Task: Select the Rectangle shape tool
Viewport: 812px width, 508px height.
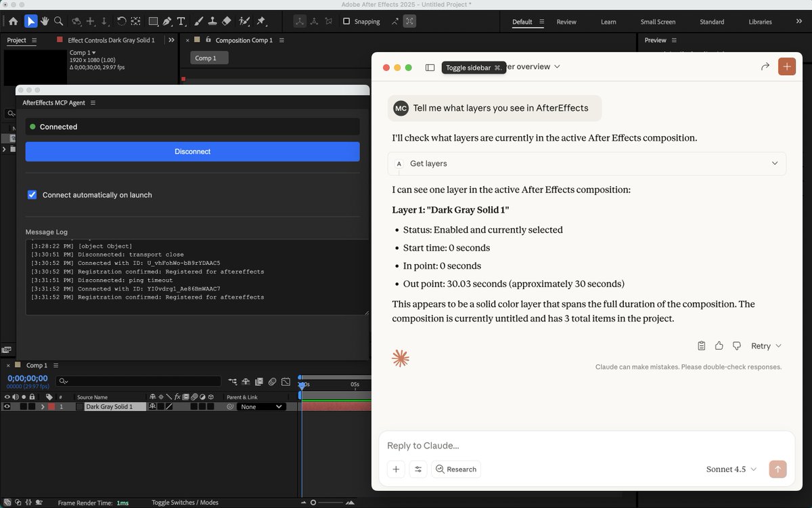Action: click(154, 22)
